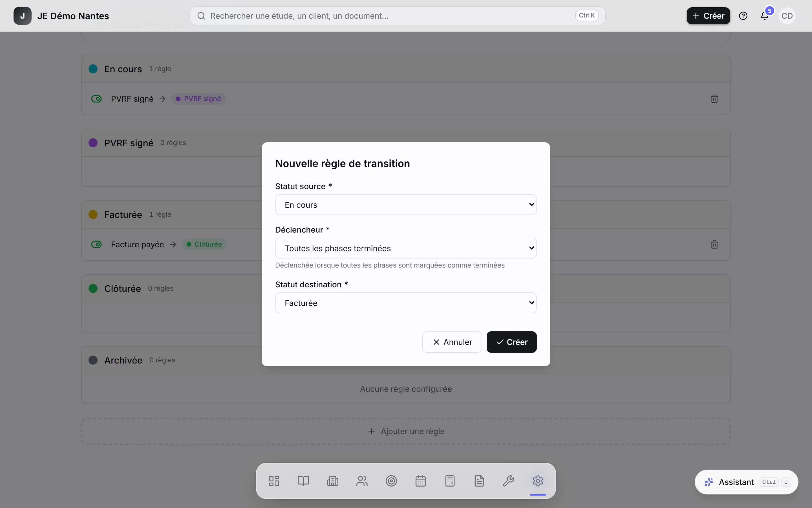Toggle the PVRF signé rule switch
The width and height of the screenshot is (812, 508).
96,99
